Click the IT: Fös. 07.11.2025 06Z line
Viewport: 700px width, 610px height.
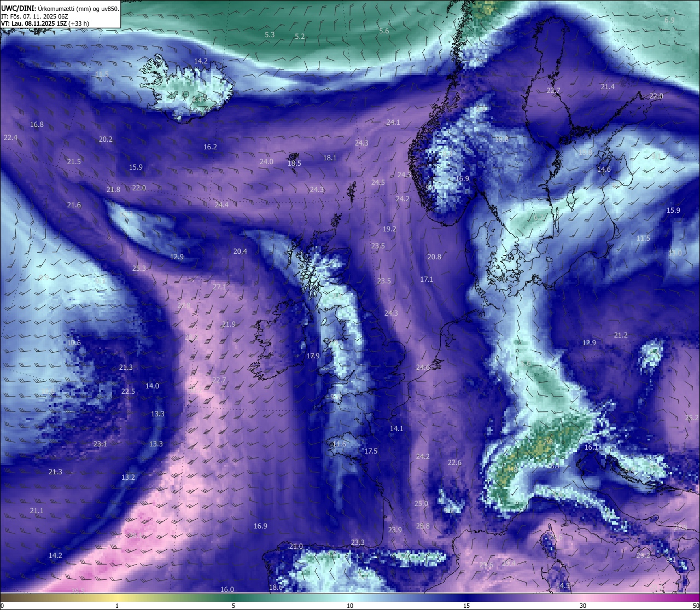tap(35, 16)
